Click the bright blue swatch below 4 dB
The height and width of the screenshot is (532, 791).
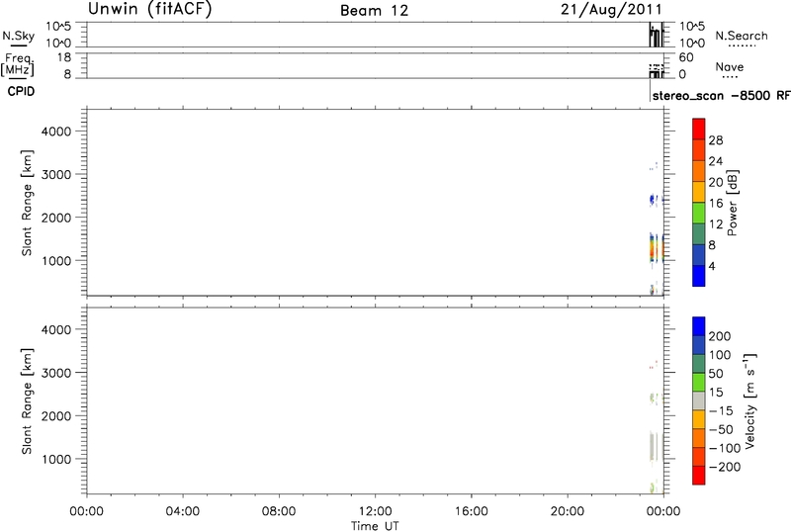click(699, 276)
